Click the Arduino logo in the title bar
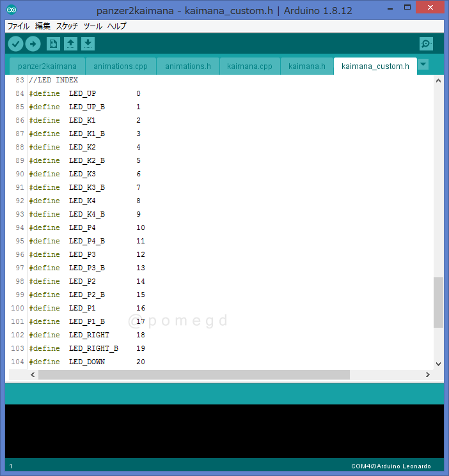449x476 pixels. point(12,10)
